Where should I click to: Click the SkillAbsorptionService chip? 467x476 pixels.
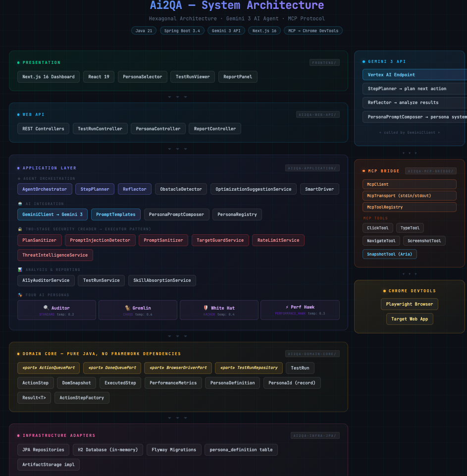pos(162,280)
